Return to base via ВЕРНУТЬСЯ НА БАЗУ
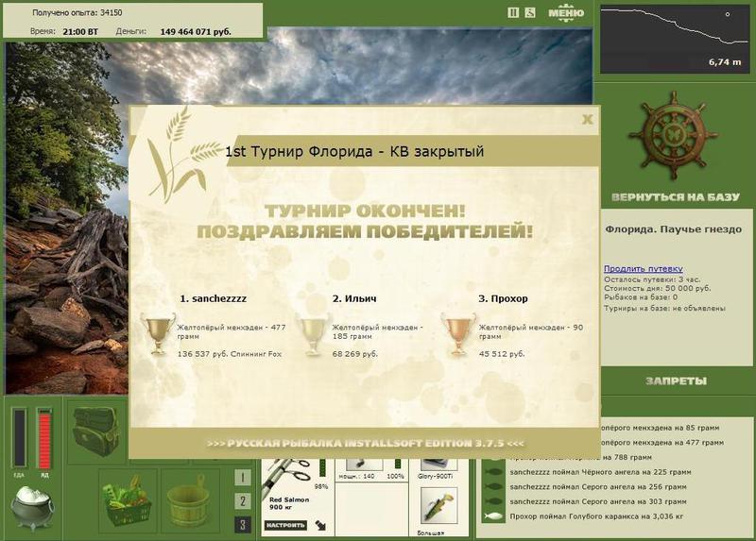Viewport: 756px width, 541px height. pyautogui.click(x=675, y=197)
